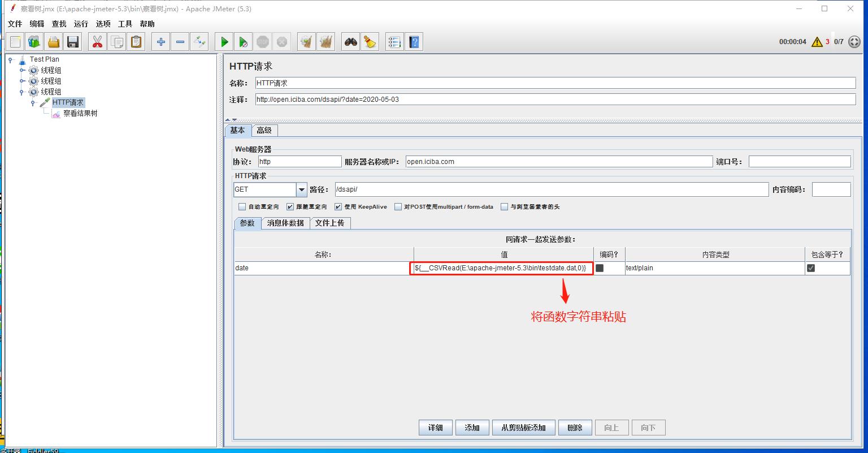Create a new test plan with New icon
This screenshot has width=868, height=453.
tap(15, 42)
